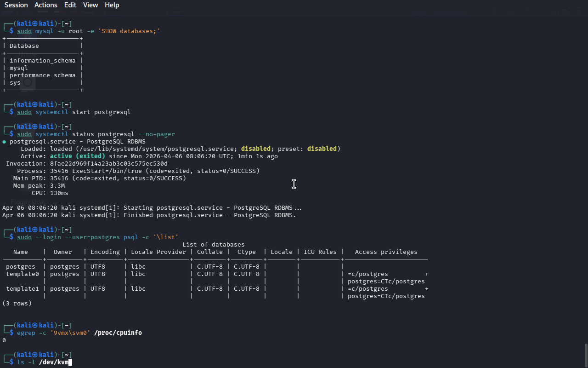Viewport: 588px width, 368px height.
Task: Click the 'active (exited)' status text
Action: tap(77, 156)
